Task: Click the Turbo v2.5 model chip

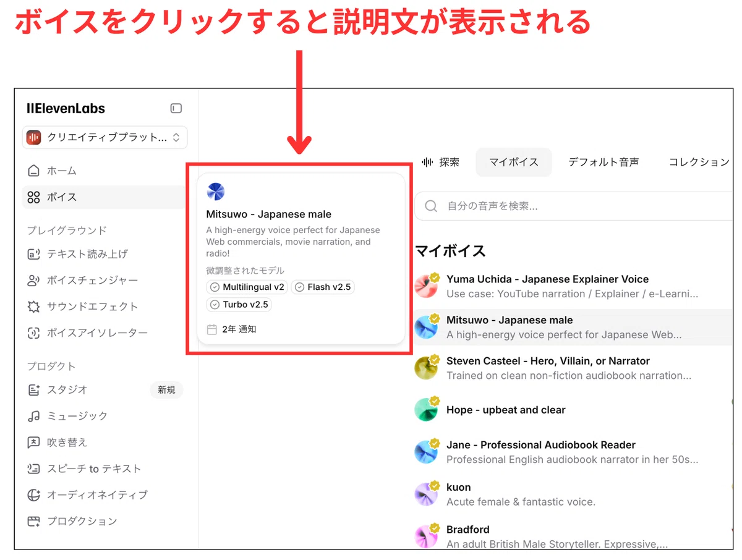Action: pos(239,305)
